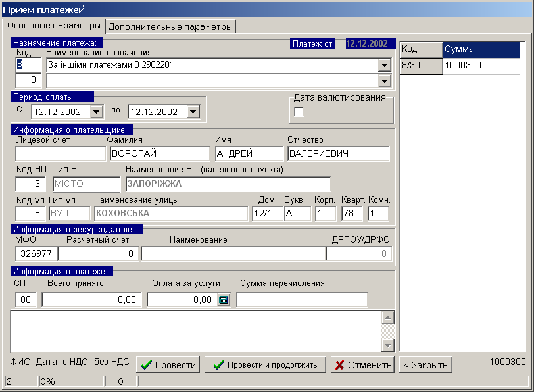Click the period end date 12.12.2002 field
The image size is (534, 392).
tap(158, 112)
